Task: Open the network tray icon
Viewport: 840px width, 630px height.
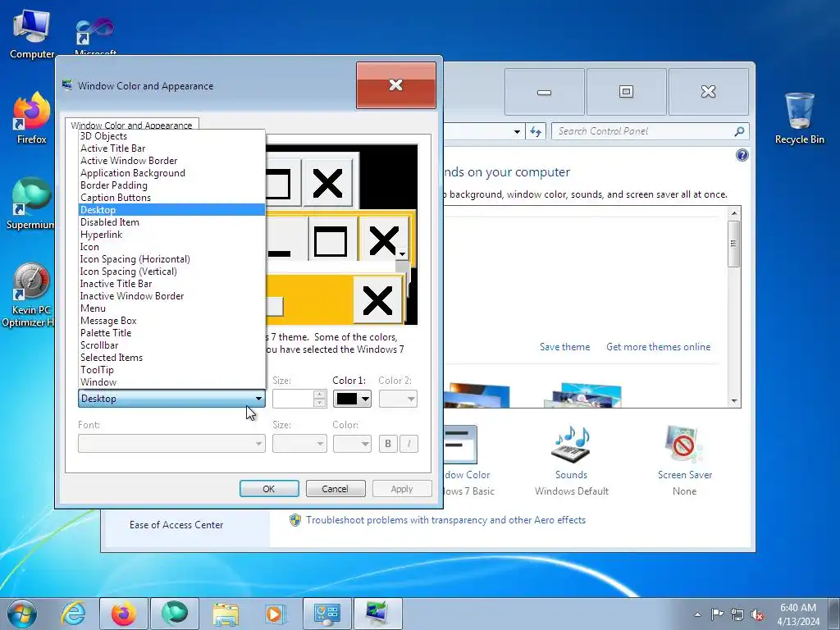Action: (737, 614)
